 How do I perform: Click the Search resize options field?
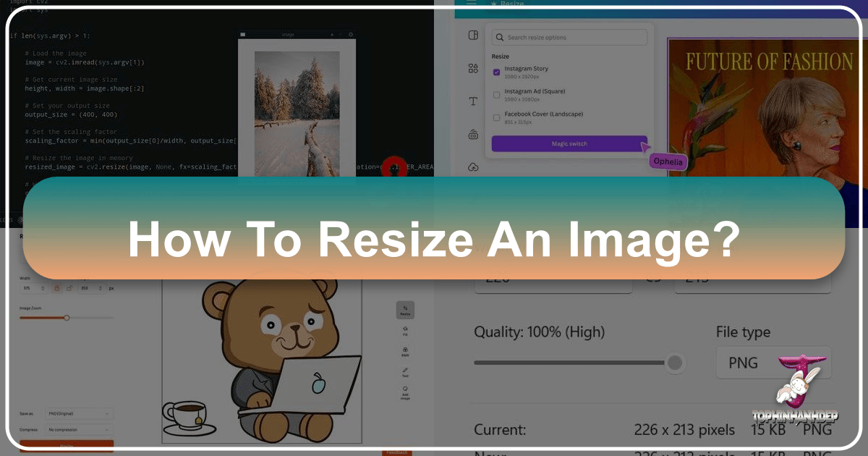(569, 38)
